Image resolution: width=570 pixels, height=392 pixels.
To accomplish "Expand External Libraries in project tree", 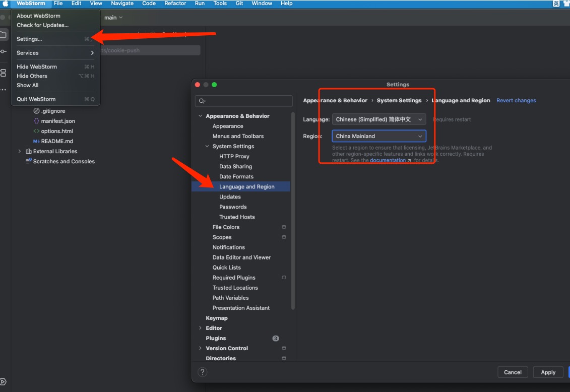I will (x=20, y=151).
